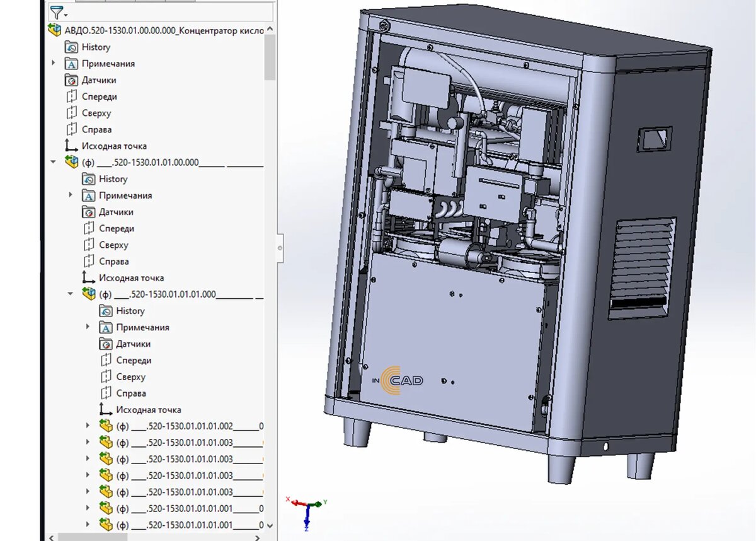Viewport: 756px width, 541px height.
Task: Click the green Y axis of the triad
Action: pyautogui.click(x=316, y=503)
